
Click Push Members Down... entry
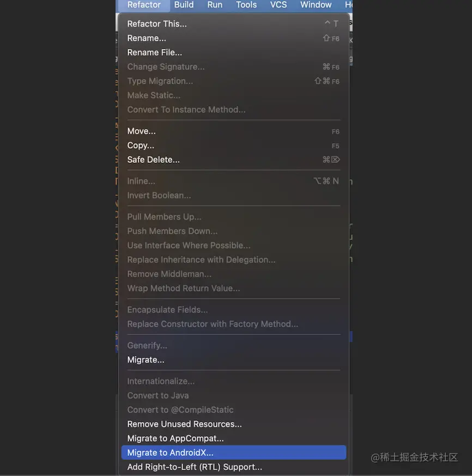click(x=234, y=231)
